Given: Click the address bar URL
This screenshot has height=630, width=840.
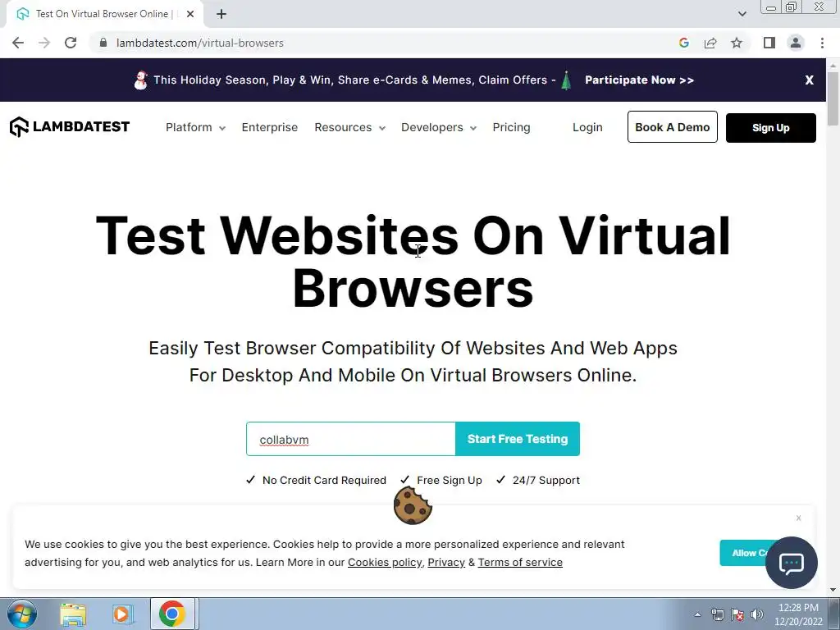Looking at the screenshot, I should coord(200,43).
